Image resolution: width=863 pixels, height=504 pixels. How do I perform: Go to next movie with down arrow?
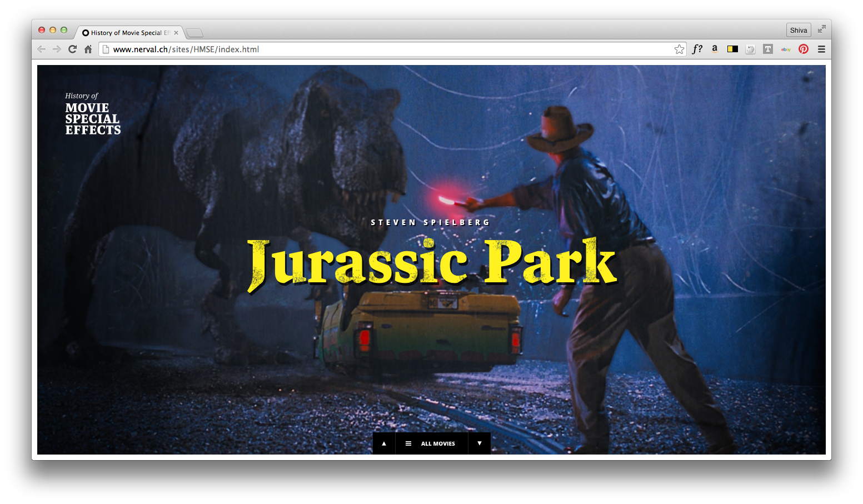[x=480, y=443]
